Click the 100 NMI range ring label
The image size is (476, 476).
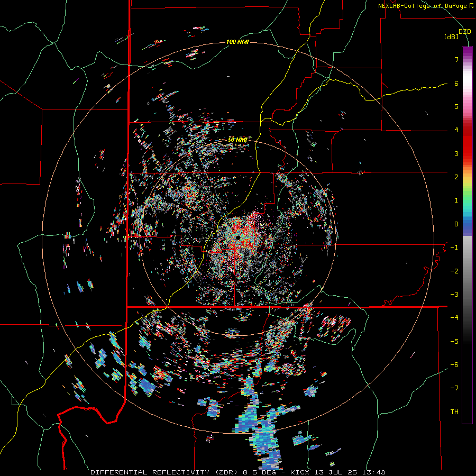[237, 42]
